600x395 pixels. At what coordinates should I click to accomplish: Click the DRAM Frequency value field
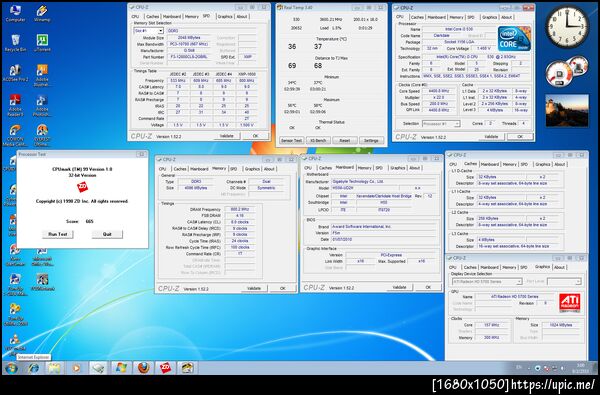pyautogui.click(x=240, y=209)
